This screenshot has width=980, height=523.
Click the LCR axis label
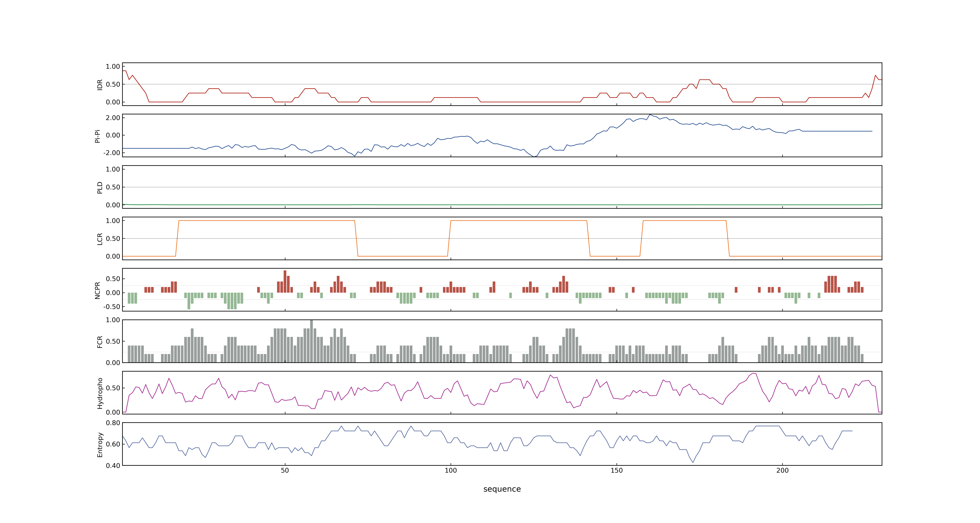pos(100,239)
